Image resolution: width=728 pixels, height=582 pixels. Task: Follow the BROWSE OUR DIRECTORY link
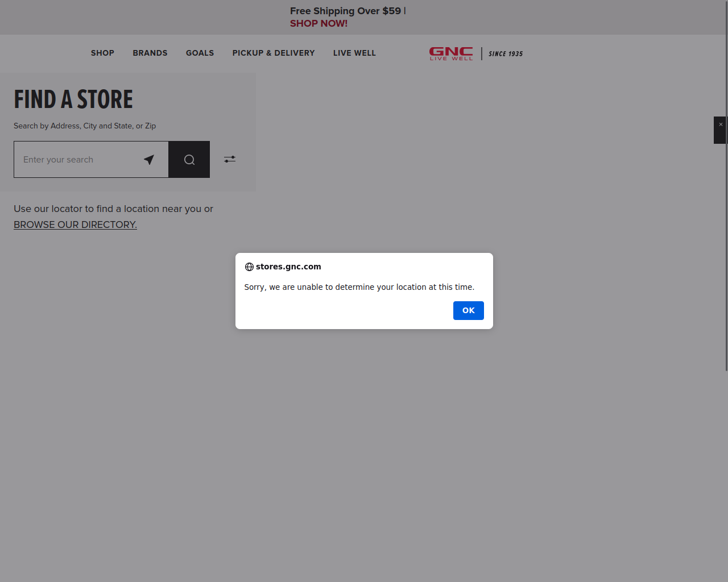pos(75,225)
